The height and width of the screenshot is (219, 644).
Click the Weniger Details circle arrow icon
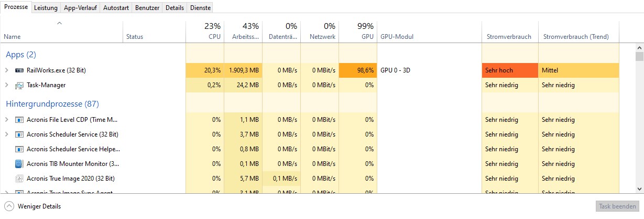[x=9, y=206]
